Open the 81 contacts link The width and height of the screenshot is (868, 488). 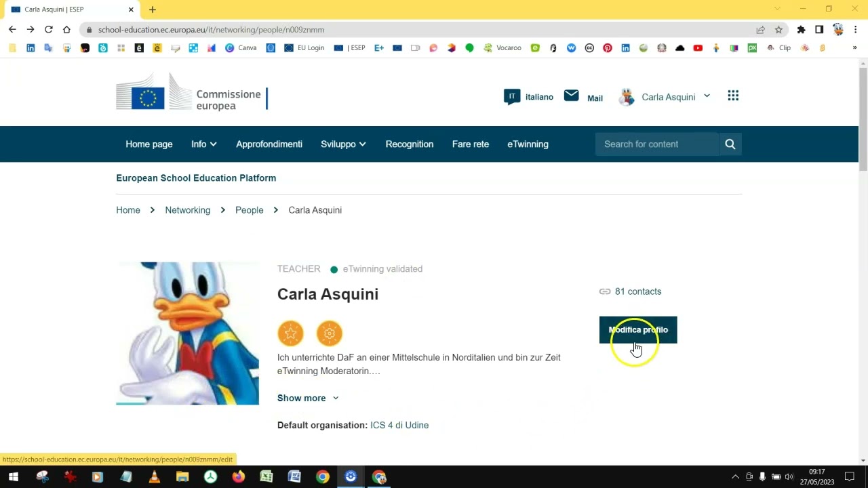637,291
